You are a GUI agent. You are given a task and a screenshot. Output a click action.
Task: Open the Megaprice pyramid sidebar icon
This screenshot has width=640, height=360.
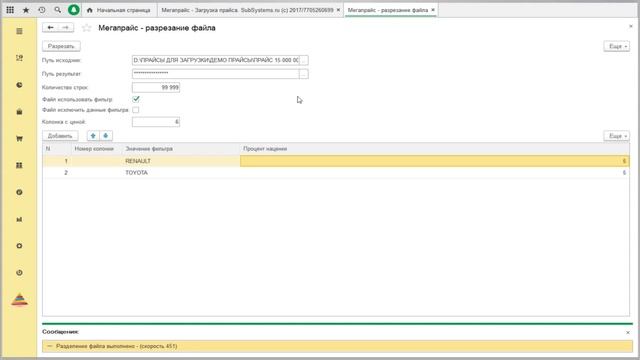[x=19, y=300]
